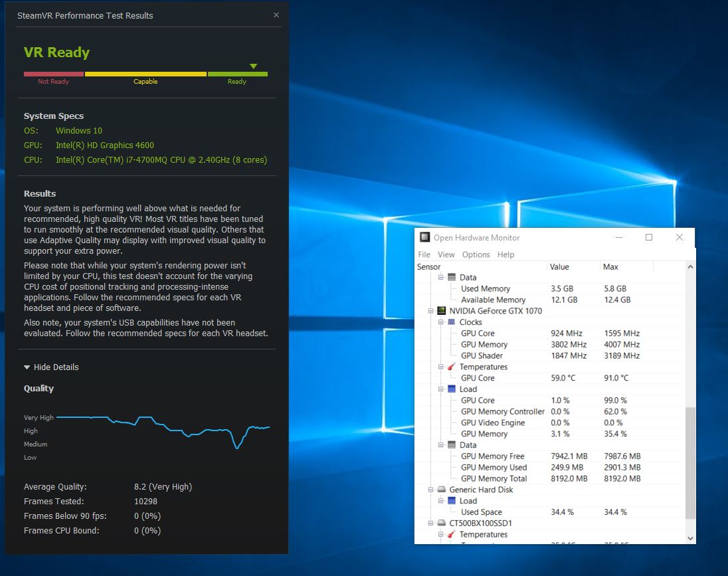Click the Sensor column header

coord(481,266)
